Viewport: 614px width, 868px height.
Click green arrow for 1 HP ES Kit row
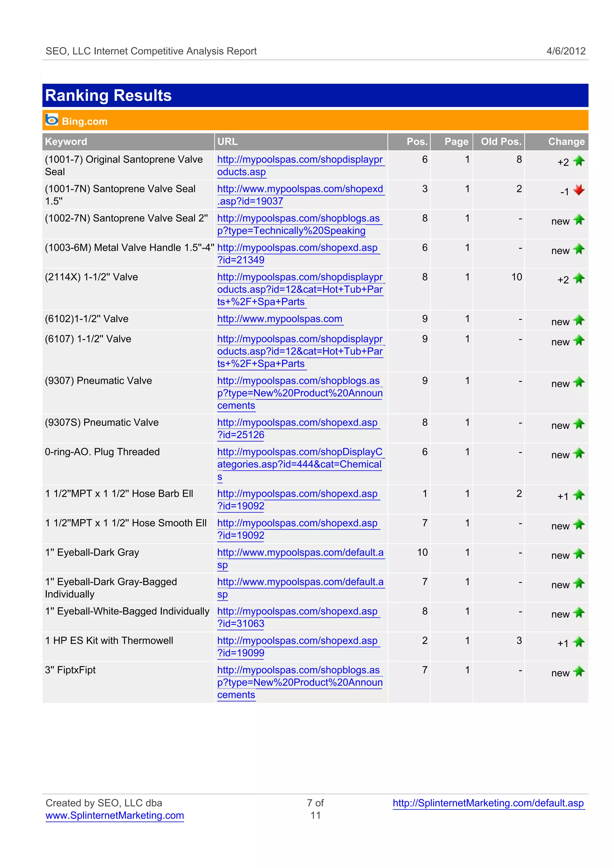click(578, 642)
